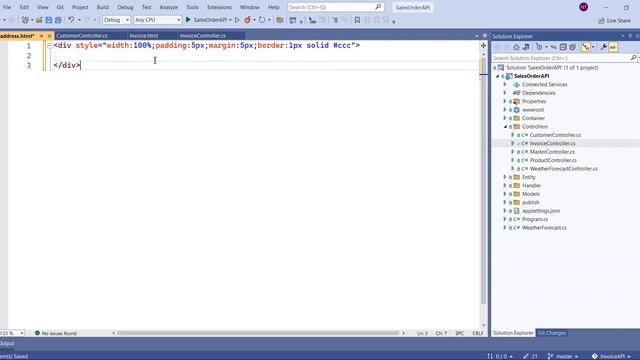Open the File menu
Image resolution: width=640 pixels, height=360 pixels.
pyautogui.click(x=7, y=7)
